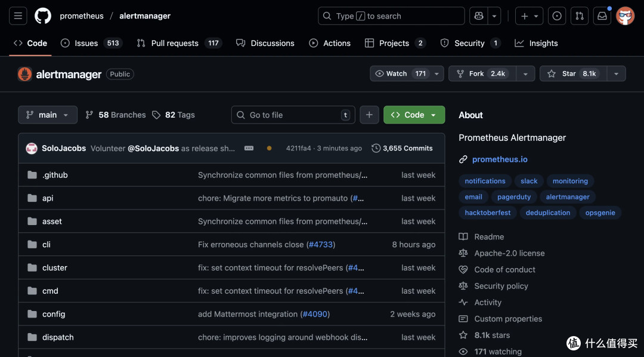Open the hamburger navigation menu
The image size is (644, 357).
pos(18,16)
